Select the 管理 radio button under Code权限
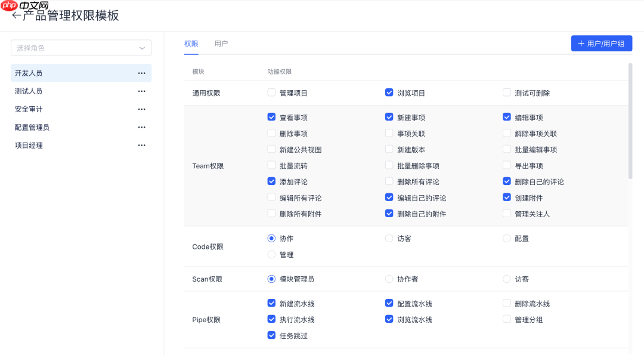 tap(271, 254)
